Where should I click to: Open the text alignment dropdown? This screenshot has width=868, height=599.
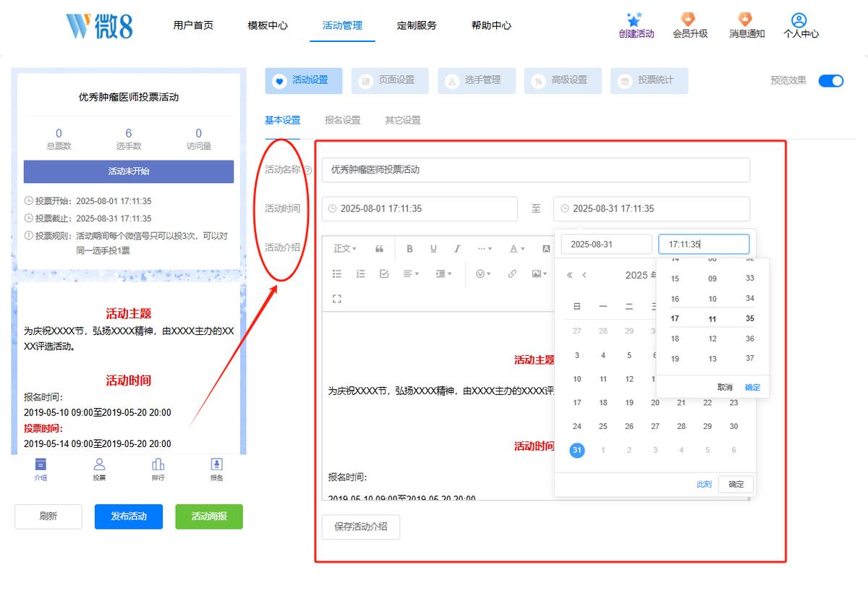point(411,273)
